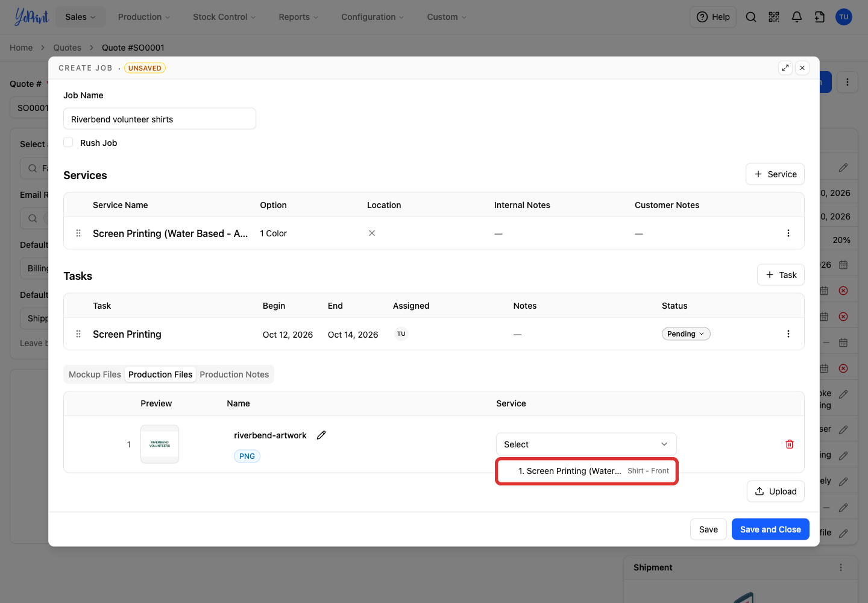Click the YoPrint logo
This screenshot has width=868, height=603.
[31, 17]
